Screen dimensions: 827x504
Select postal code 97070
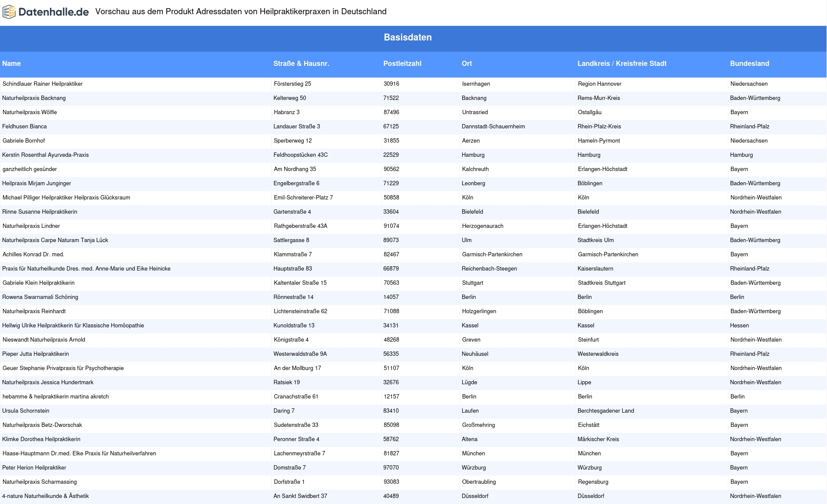click(391, 468)
